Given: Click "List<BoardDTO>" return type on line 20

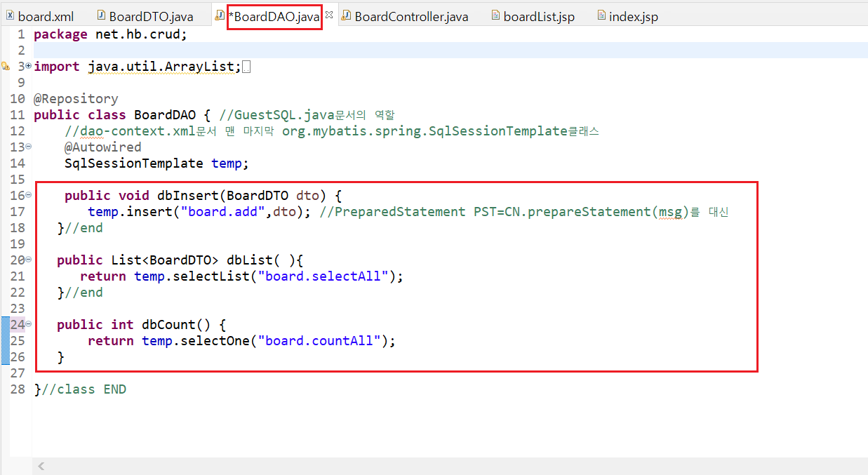Looking at the screenshot, I should (165, 260).
